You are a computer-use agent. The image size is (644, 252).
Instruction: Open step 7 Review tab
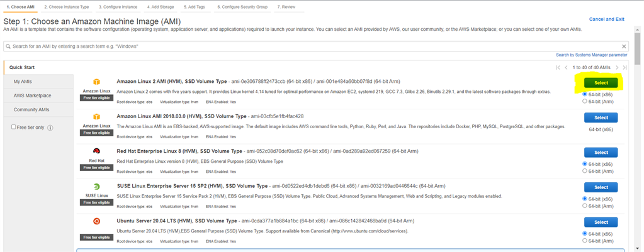click(x=286, y=7)
